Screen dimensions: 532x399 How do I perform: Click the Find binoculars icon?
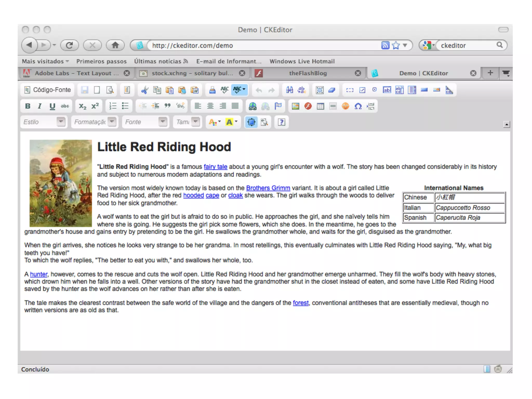pos(289,90)
